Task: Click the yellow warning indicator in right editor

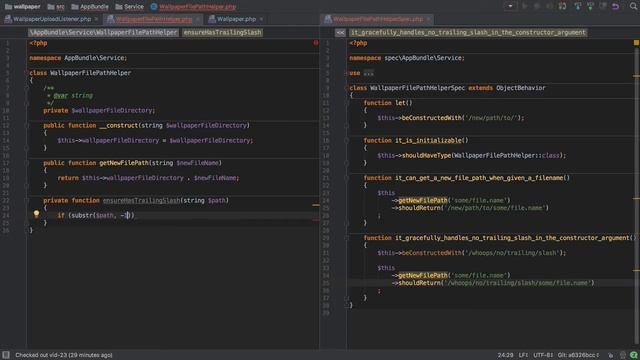Action: click(x=636, y=42)
